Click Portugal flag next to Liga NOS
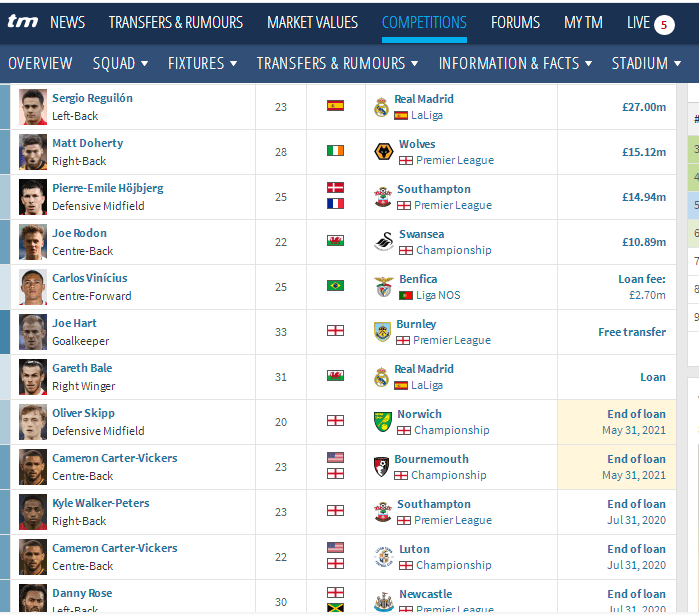Screen dimensions: 699x615 (406, 295)
